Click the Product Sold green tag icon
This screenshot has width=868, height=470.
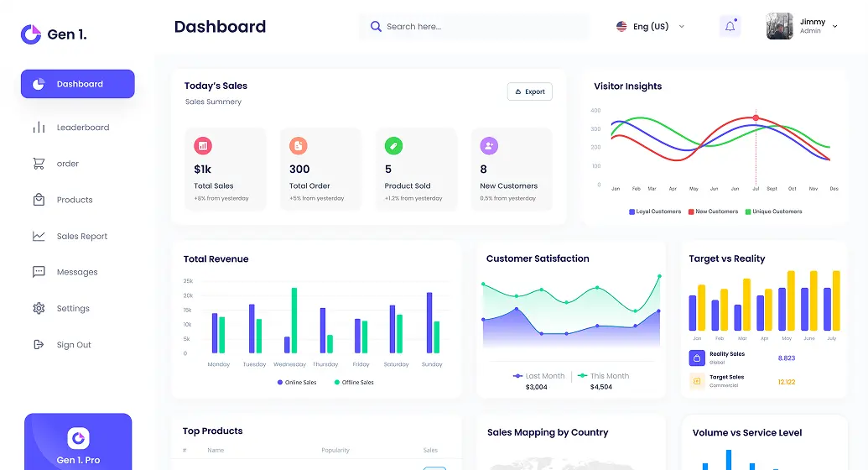393,146
